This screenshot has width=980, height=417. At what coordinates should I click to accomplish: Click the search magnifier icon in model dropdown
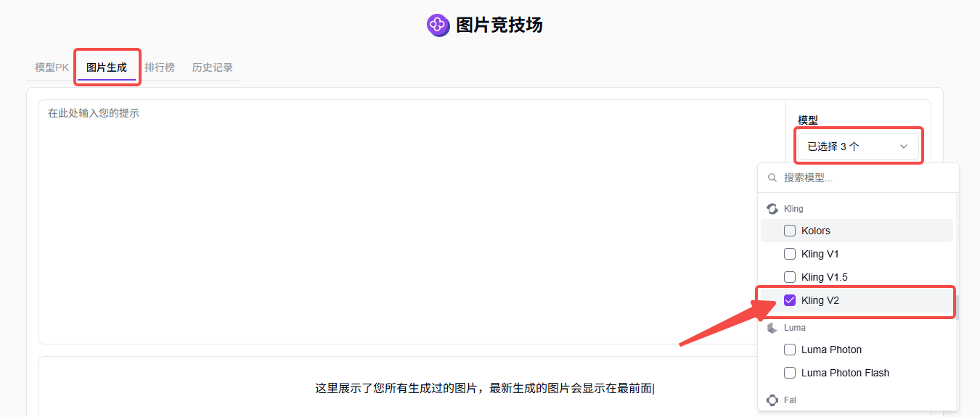click(772, 178)
